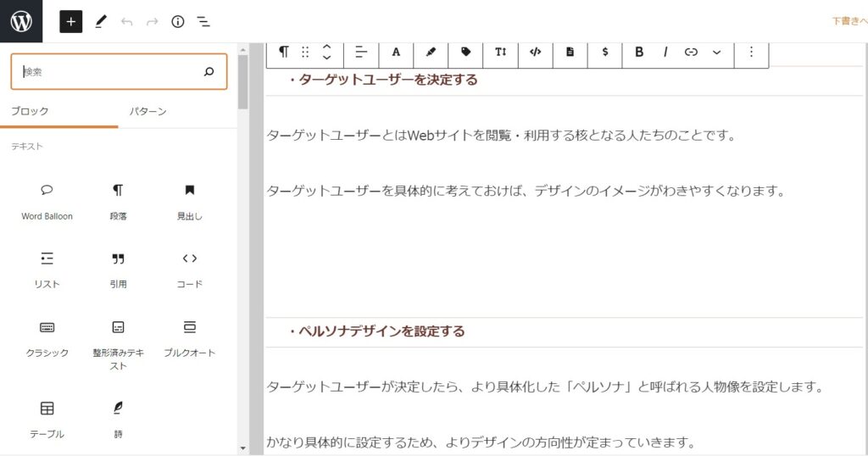Insert a リスト list block
Viewport: 868px width, 456px height.
[x=47, y=270]
